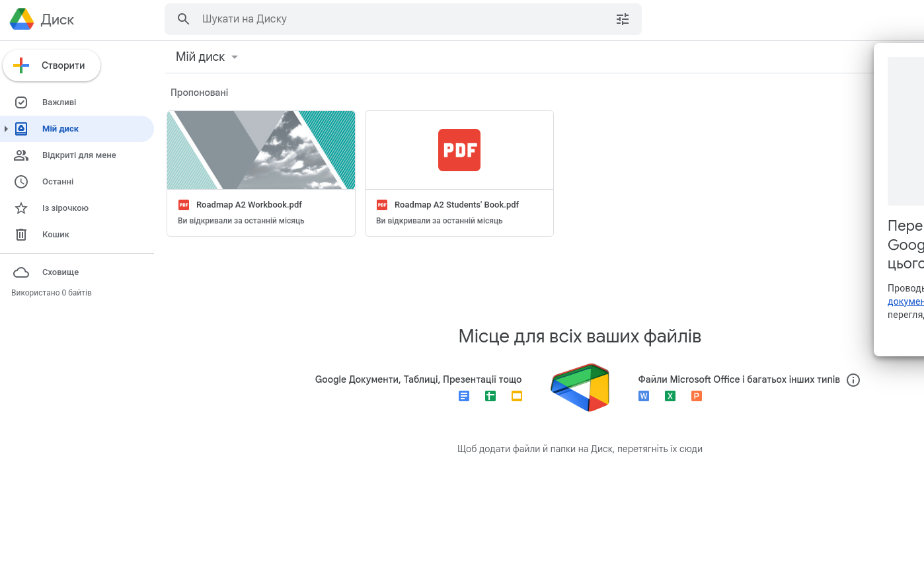Screen dimensions: 924x587
Task: Click the Google Drive logo icon
Action: tap(20, 19)
